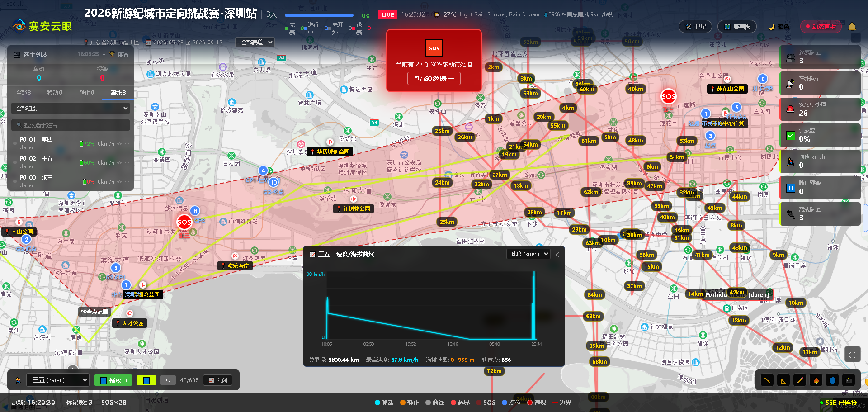This screenshot has height=412, width=868.
Task: Close the 王五 speed/altitude chart panel
Action: [x=557, y=255]
